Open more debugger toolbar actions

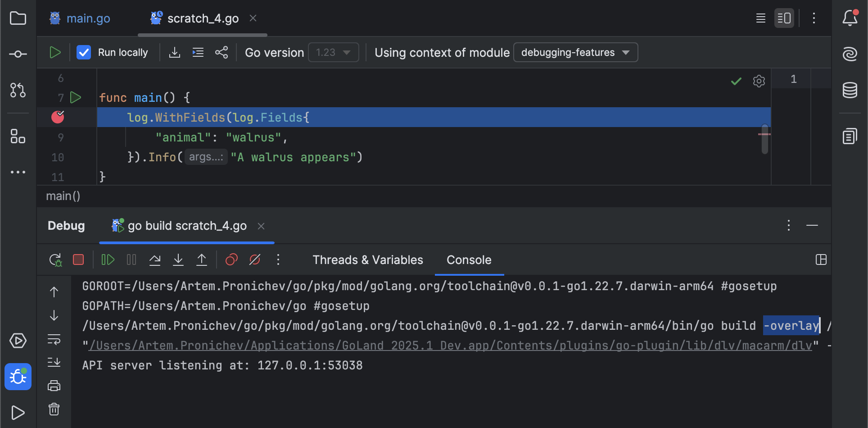tap(278, 260)
